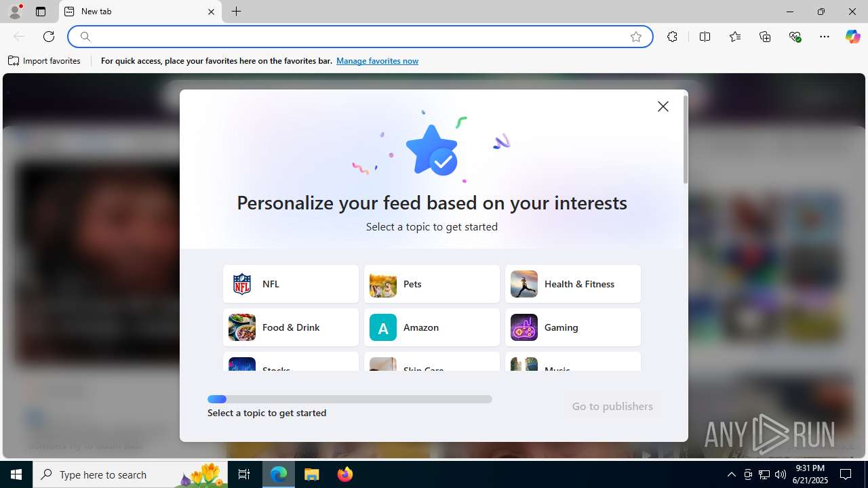Viewport: 868px width, 488px height.
Task: Add this page to favorites star
Action: pos(636,37)
